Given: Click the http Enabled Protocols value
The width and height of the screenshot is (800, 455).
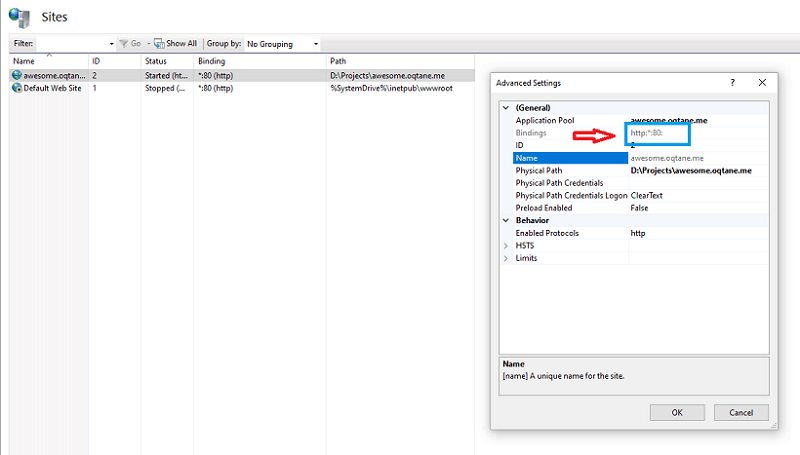Looking at the screenshot, I should (638, 233).
